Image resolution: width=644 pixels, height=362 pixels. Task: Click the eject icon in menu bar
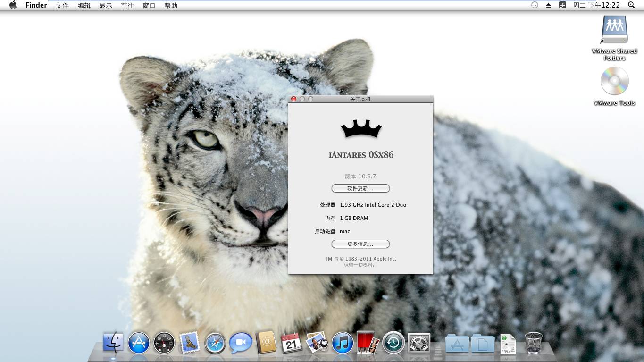coord(548,5)
